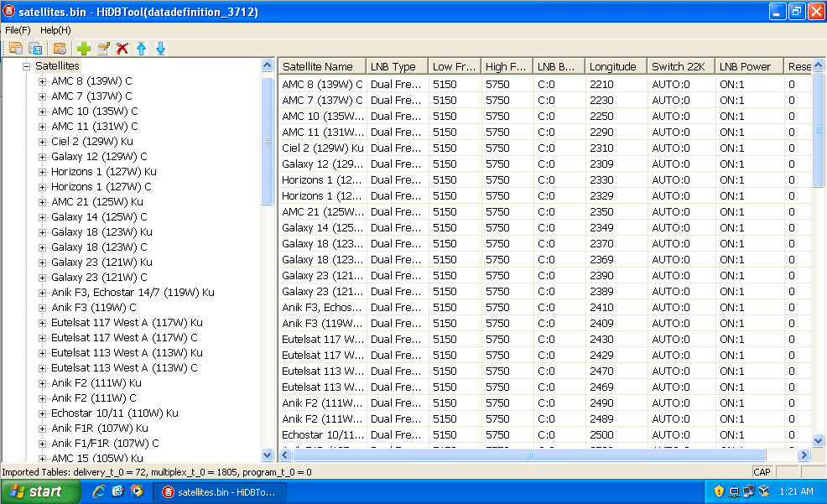Expand the Galaxy 23 (121W) Ku node
The image size is (827, 504).
point(42,262)
